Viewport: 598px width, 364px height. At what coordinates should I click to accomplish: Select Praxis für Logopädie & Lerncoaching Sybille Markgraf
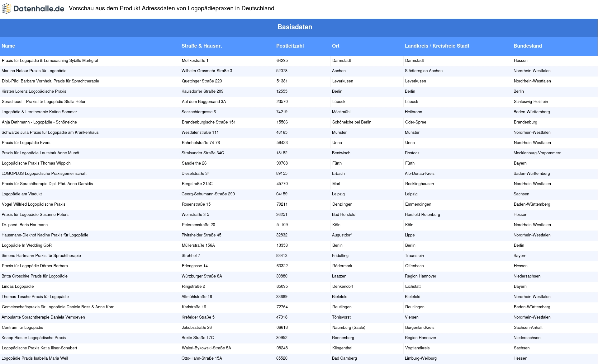(50, 61)
